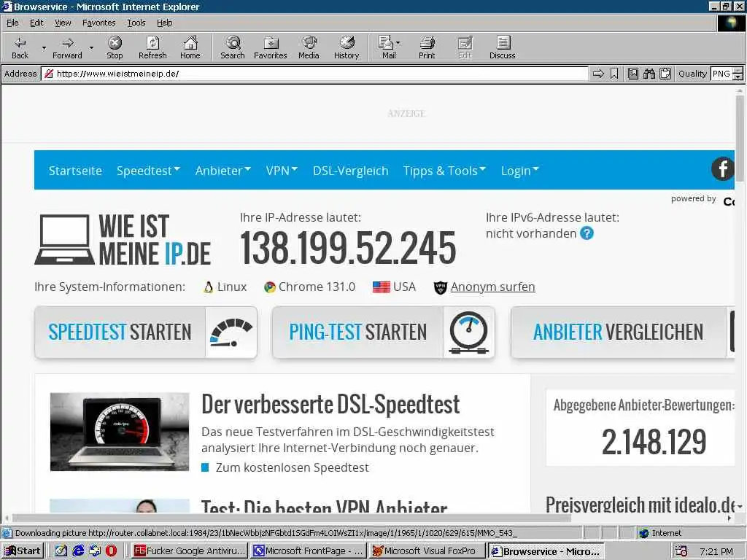This screenshot has height=560, width=747.
Task: Click the address bar URL field
Action: click(315, 74)
